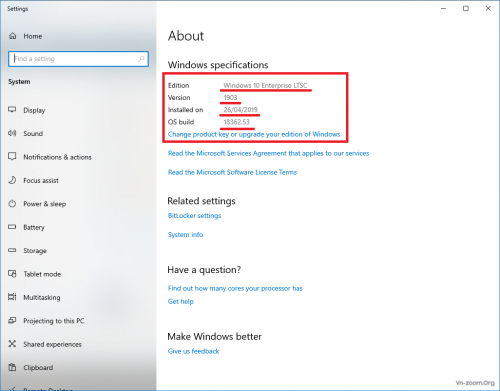500x391 pixels.
Task: Click the Get help link
Action: (180, 301)
